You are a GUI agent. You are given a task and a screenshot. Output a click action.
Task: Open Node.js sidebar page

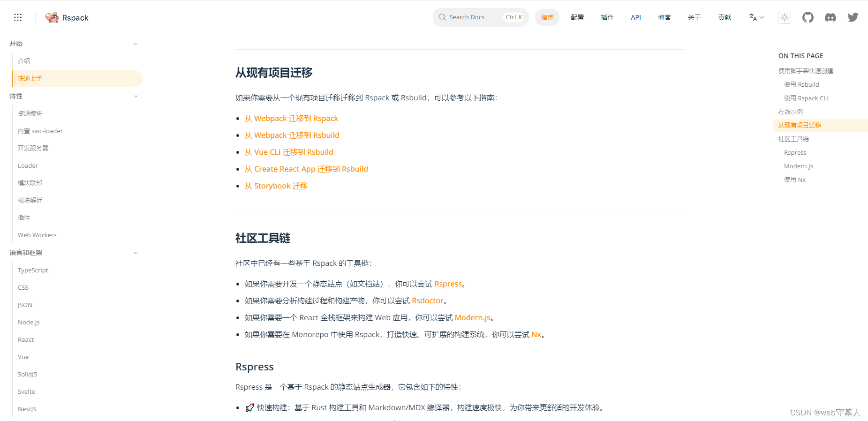point(29,322)
